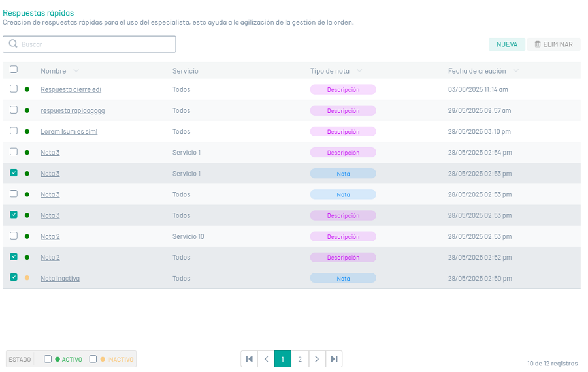Expand the Nombre column sort chevron
This screenshot has width=588, height=372.
coord(76,71)
